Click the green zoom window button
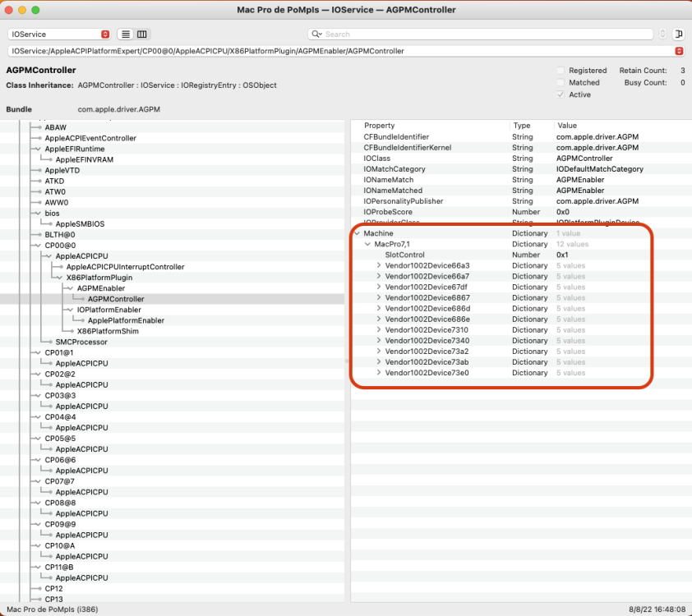The width and height of the screenshot is (692, 616). point(35,10)
